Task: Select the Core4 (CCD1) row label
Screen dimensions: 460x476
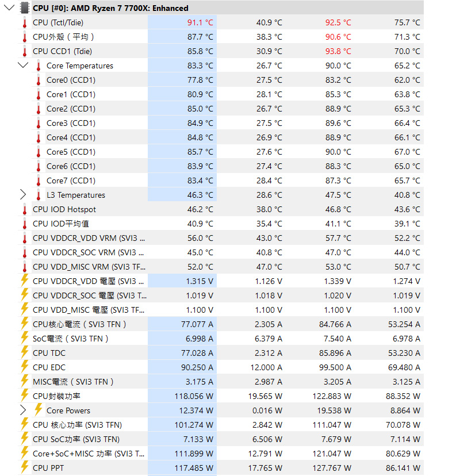Action: pyautogui.click(x=71, y=137)
